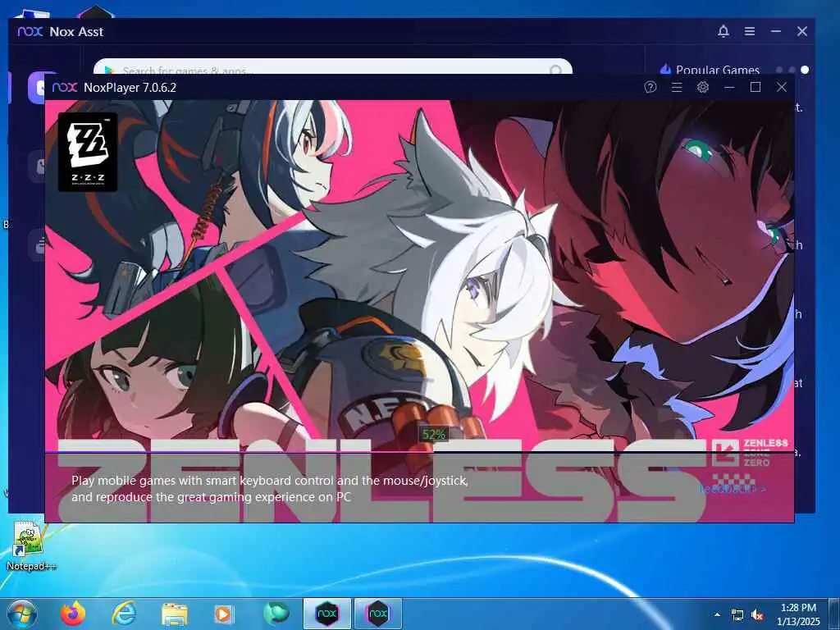Viewport: 840px width, 630px height.
Task: Show hidden system tray icons
Action: [x=717, y=614]
